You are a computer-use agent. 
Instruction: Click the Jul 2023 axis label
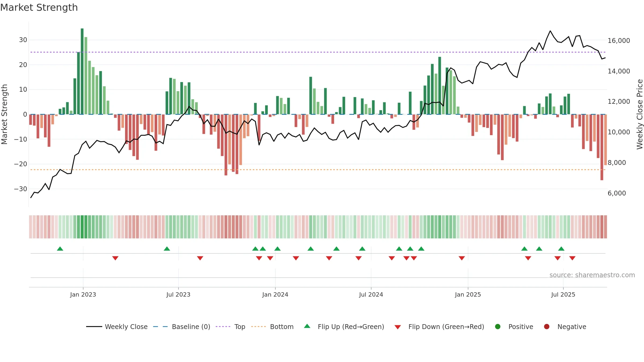click(x=178, y=294)
